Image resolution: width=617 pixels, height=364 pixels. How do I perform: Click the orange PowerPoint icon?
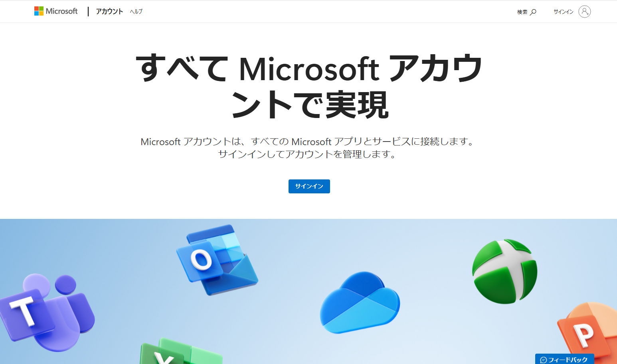click(x=587, y=331)
